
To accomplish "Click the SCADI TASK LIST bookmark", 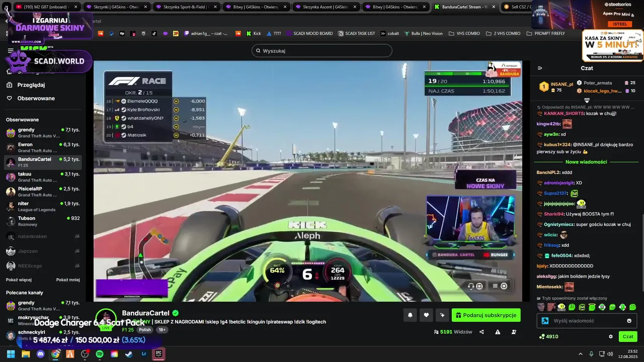I will point(356,34).
